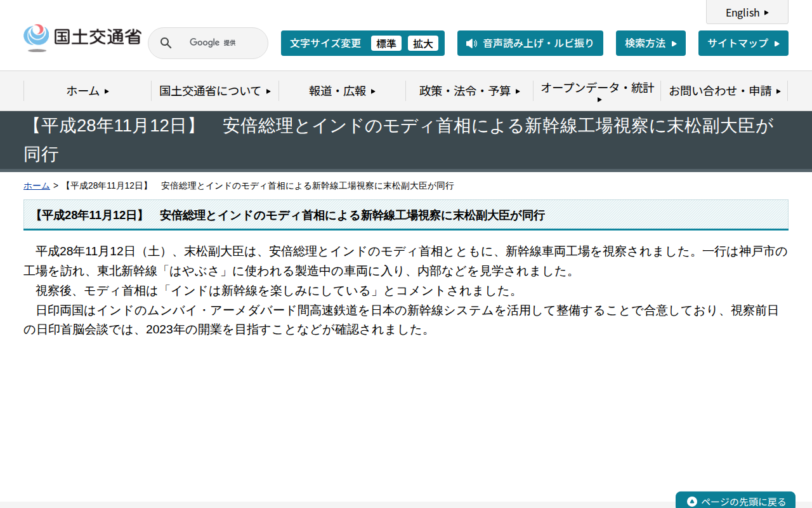Click ページの先頭に戻る button

point(735,500)
